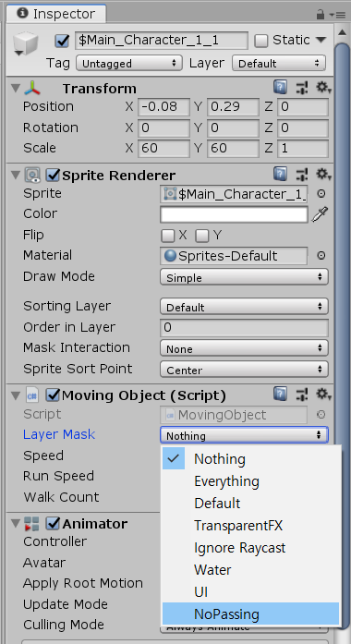
Task: Open the Tag dropdown showing Untagged
Action: click(129, 63)
